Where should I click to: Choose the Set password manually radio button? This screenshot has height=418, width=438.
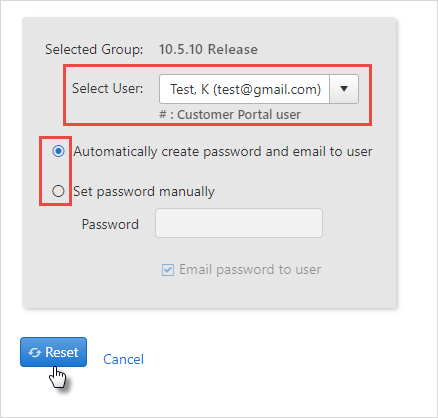pos(58,191)
